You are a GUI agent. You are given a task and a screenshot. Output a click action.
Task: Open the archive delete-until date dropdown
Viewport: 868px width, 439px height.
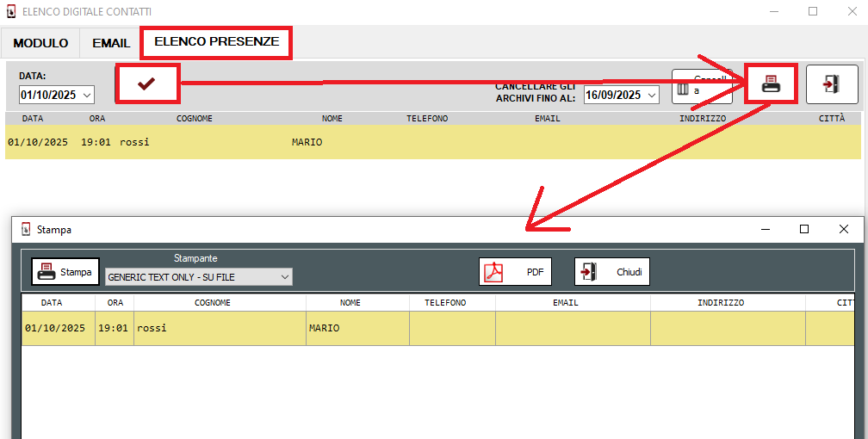coord(652,95)
